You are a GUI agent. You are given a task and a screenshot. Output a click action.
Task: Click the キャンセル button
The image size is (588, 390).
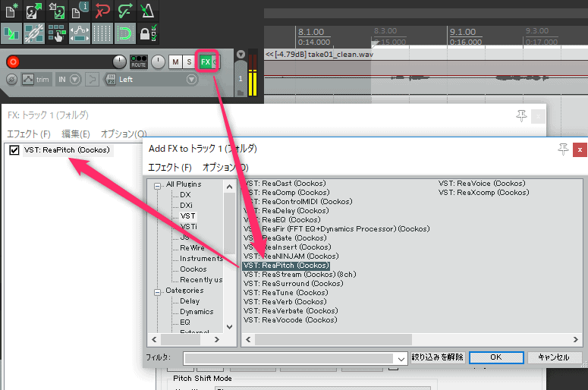[x=553, y=357]
